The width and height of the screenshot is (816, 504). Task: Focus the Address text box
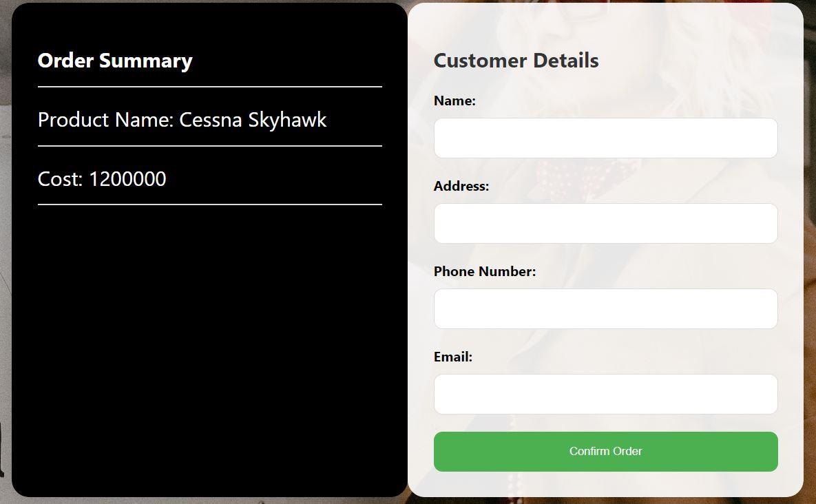606,223
